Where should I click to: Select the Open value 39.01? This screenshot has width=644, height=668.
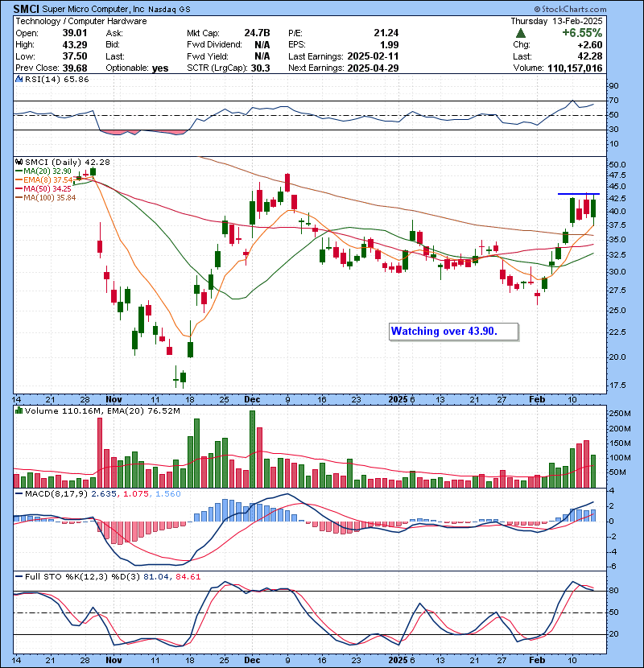click(x=75, y=33)
